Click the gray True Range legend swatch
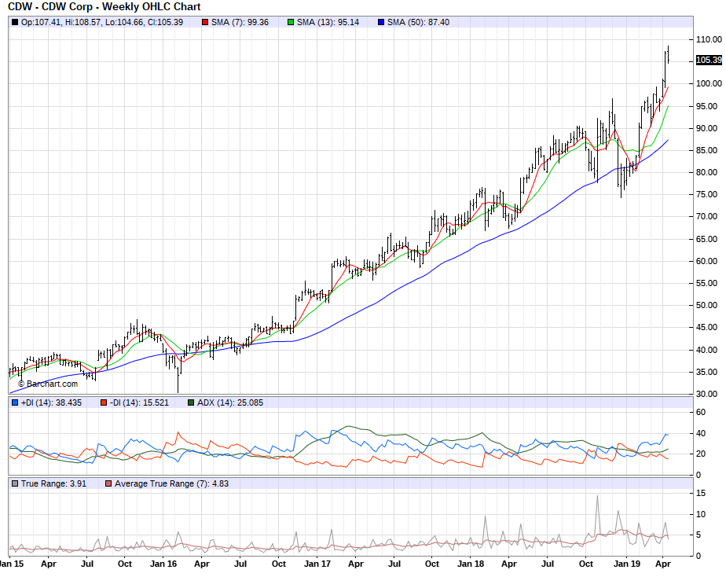 click(15, 483)
